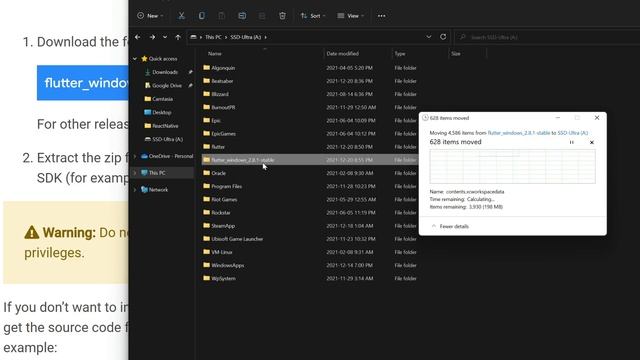Cancel the file move operation

tap(591, 142)
